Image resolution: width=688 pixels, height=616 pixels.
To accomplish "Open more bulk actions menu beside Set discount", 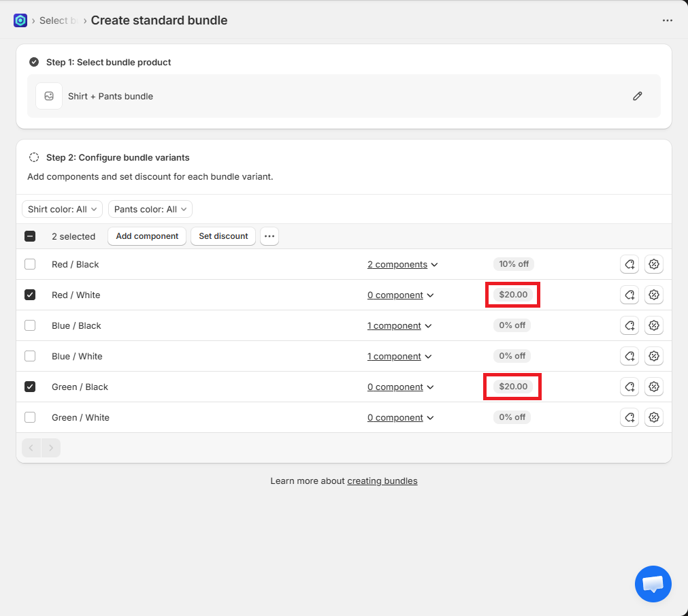I will pos(269,236).
